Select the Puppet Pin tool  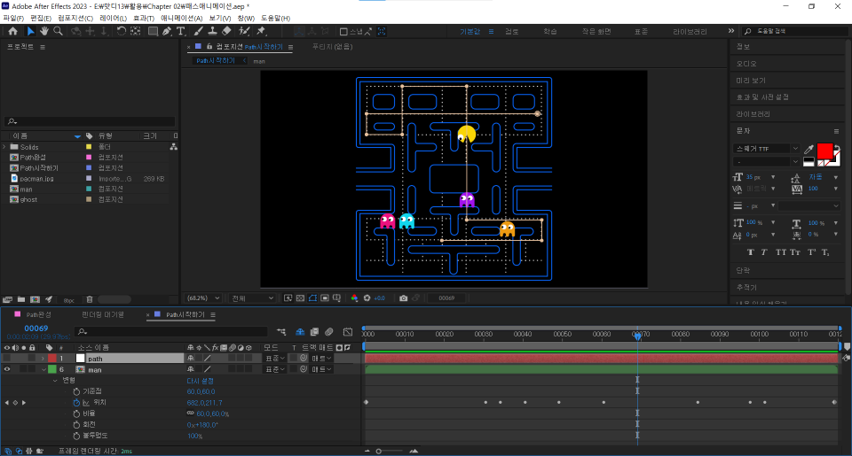click(x=261, y=32)
